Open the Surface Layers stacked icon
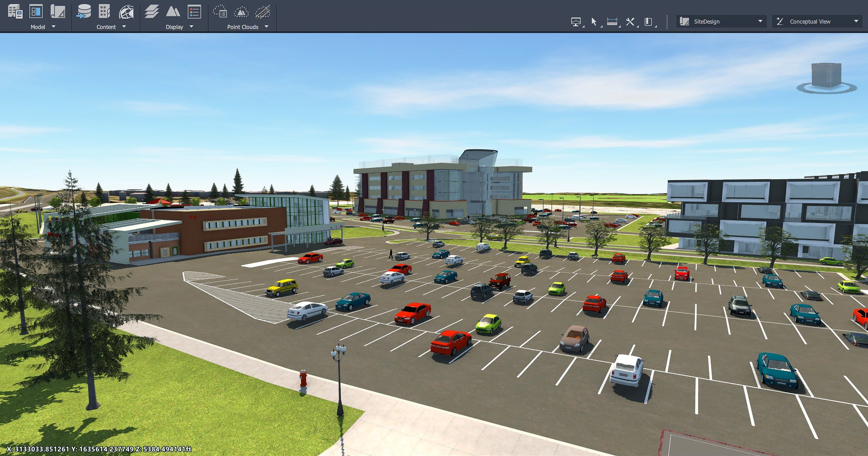The width and height of the screenshot is (868, 456). pyautogui.click(x=151, y=12)
